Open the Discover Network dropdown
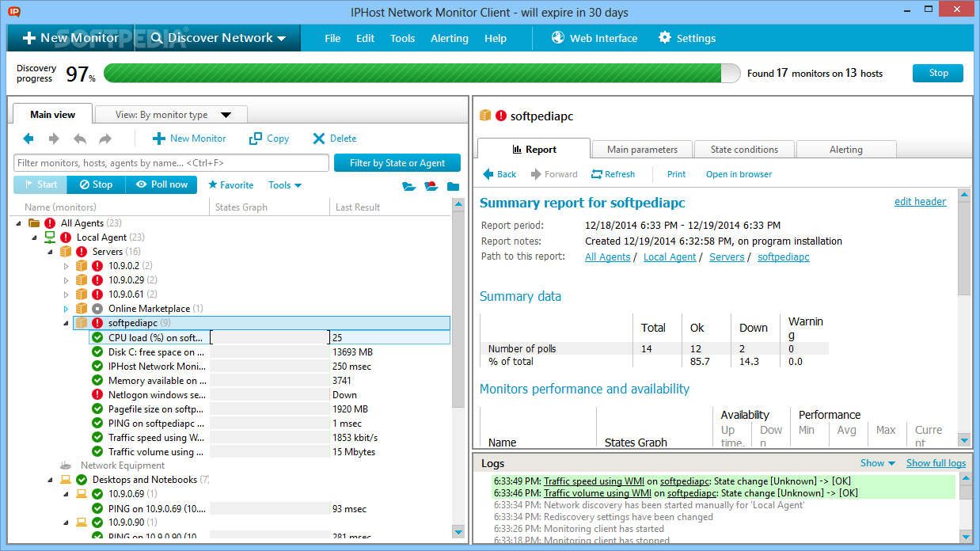Viewport: 980px width, 551px height. tap(217, 38)
